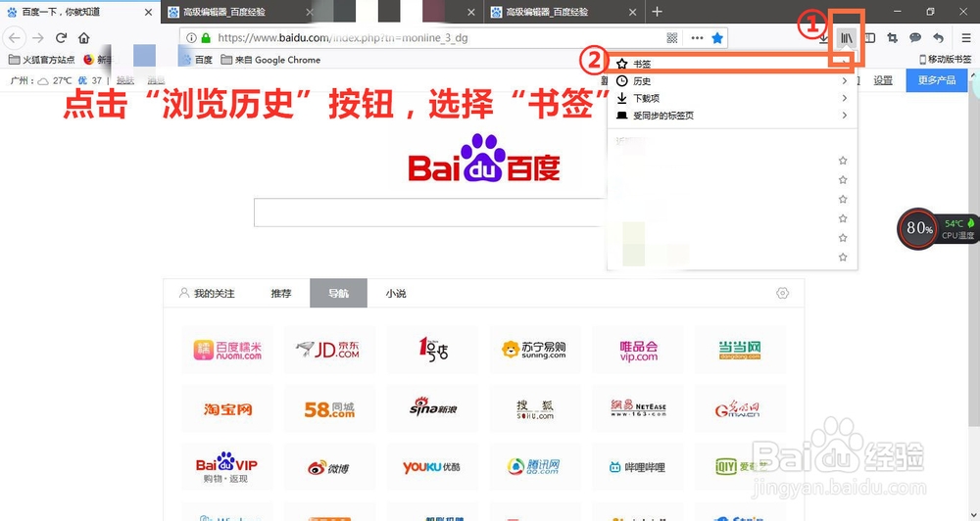Open the 百度 bookmark in the bookmarks bar
Screen dimensions: 980x521
pos(197,60)
